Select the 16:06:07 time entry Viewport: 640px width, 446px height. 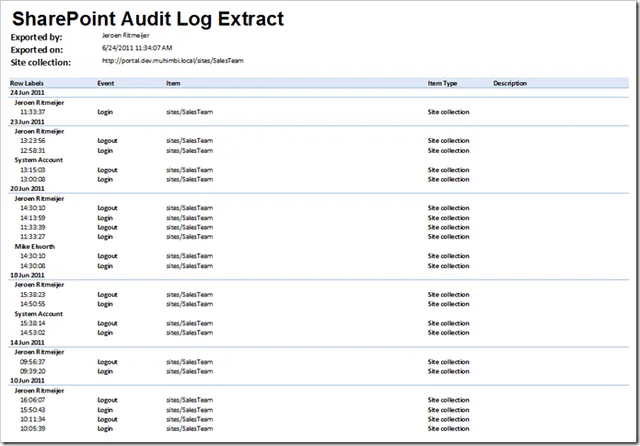point(33,400)
